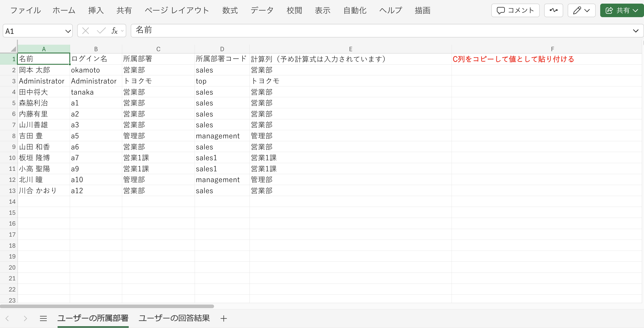Click cell 田中将大
The image size is (644, 328).
(x=44, y=92)
